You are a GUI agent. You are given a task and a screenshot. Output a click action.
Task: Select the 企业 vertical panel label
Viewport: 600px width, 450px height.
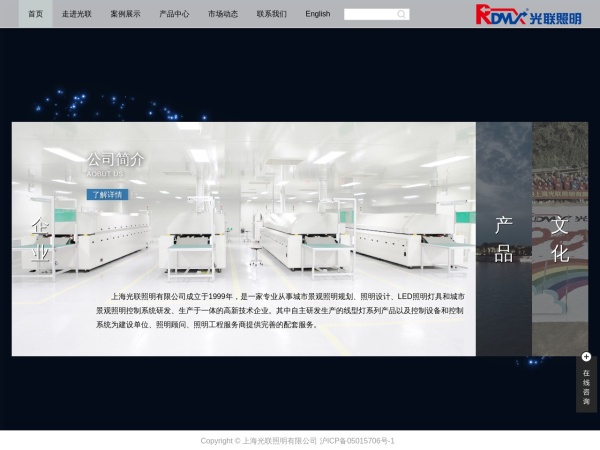[40, 239]
